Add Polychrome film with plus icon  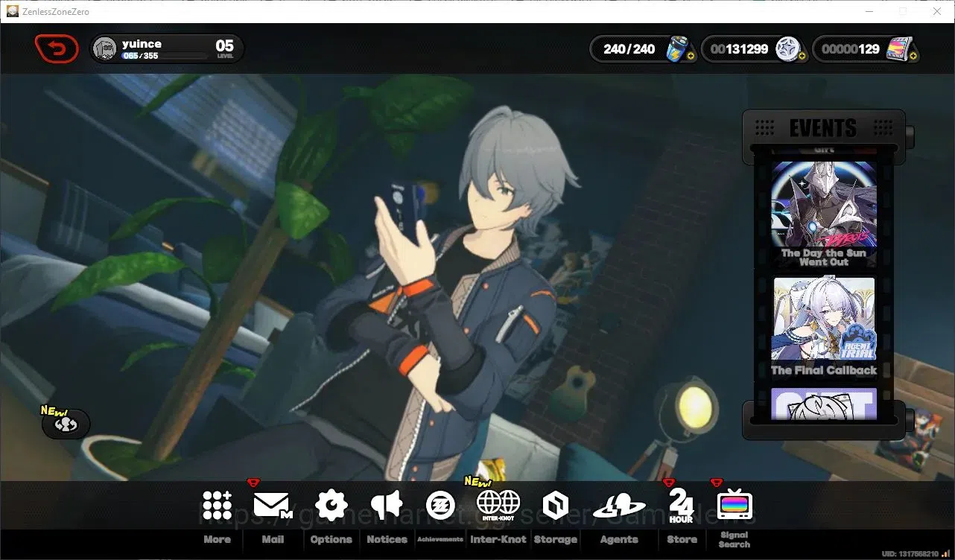click(913, 56)
